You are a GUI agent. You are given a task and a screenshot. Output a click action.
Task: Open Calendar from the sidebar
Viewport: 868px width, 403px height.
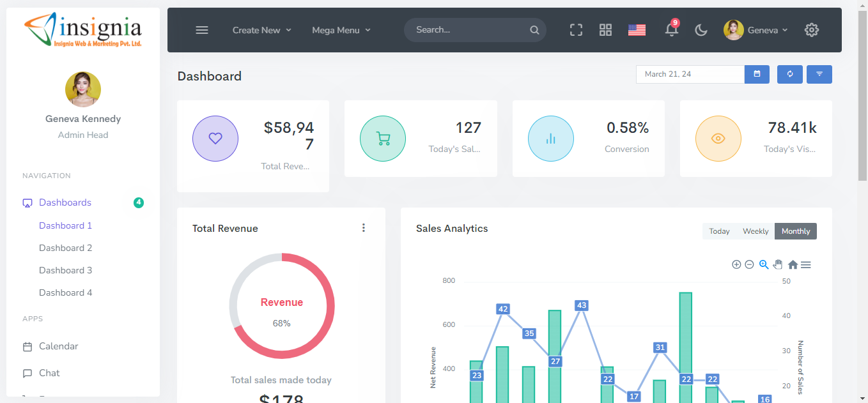tap(58, 346)
